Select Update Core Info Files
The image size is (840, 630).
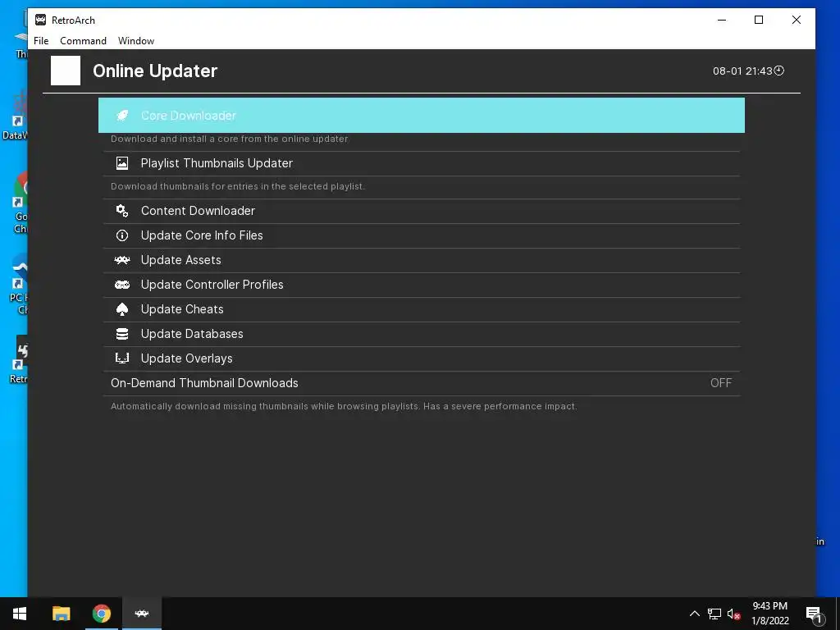[x=422, y=235]
